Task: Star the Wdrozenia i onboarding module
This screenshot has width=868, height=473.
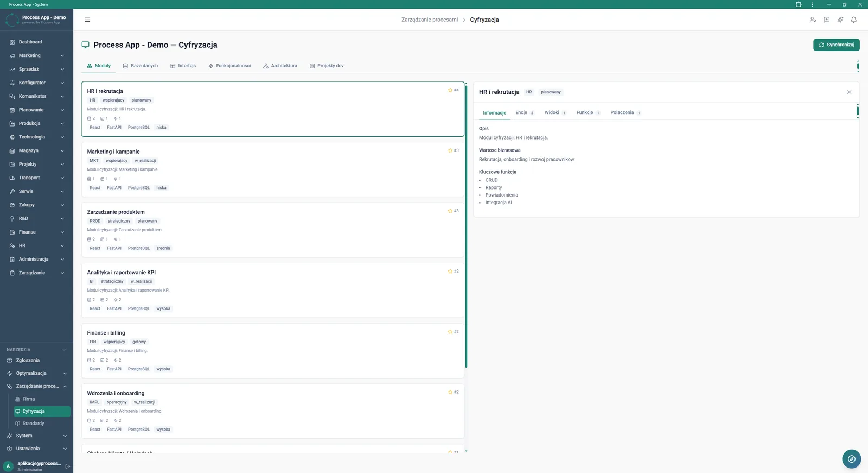Action: coord(450,392)
